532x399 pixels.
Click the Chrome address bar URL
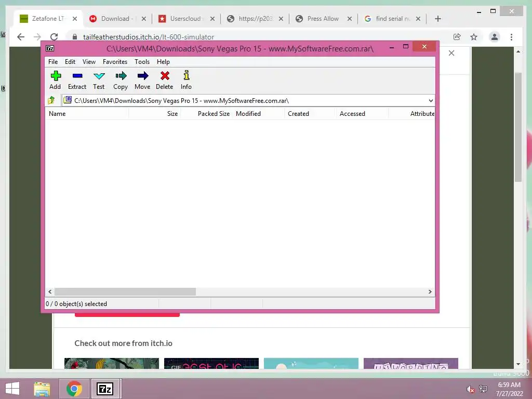tap(149, 37)
